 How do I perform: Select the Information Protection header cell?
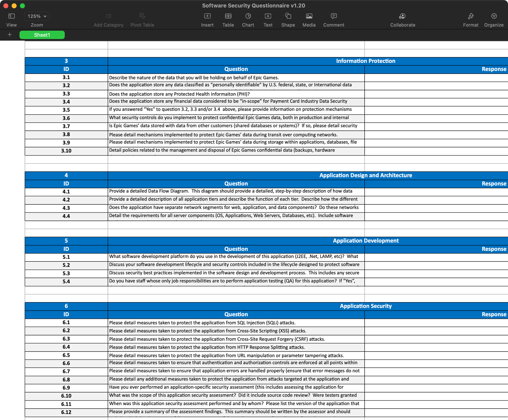(365, 61)
